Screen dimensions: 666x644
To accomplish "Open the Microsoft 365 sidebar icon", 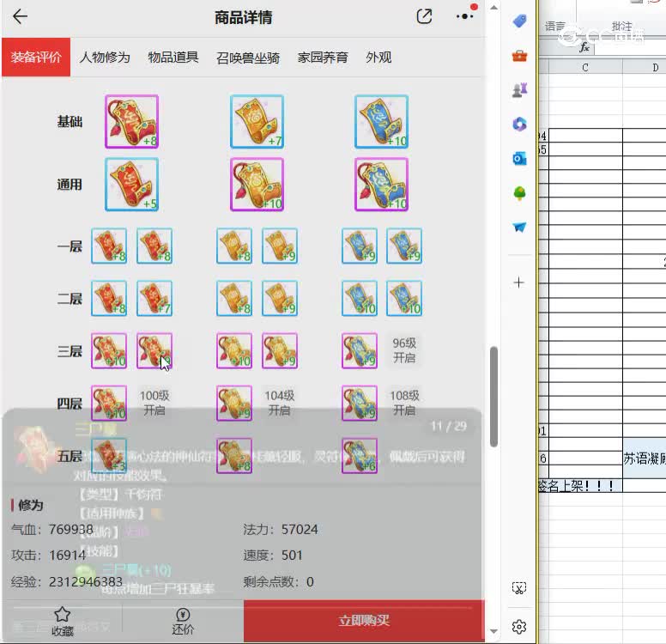I will [x=519, y=125].
